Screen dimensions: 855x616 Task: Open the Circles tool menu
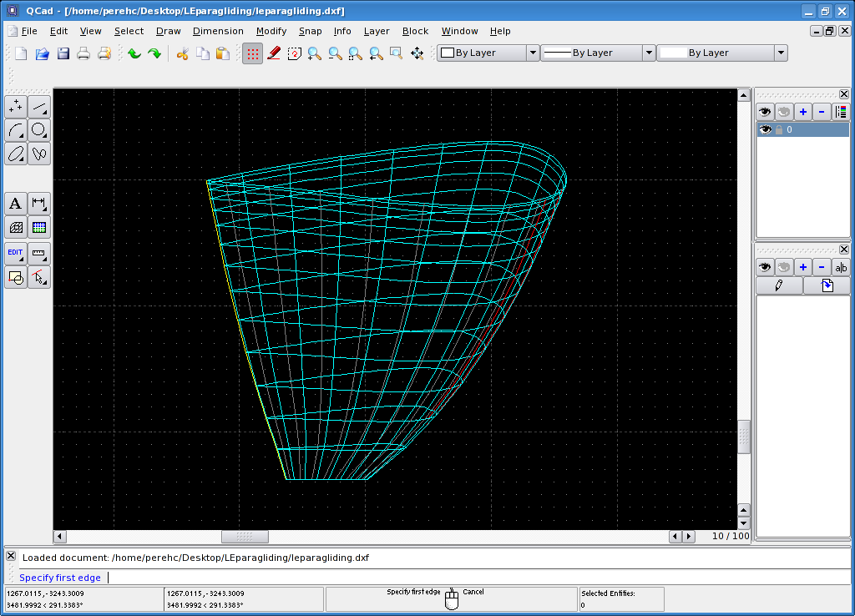[39, 130]
